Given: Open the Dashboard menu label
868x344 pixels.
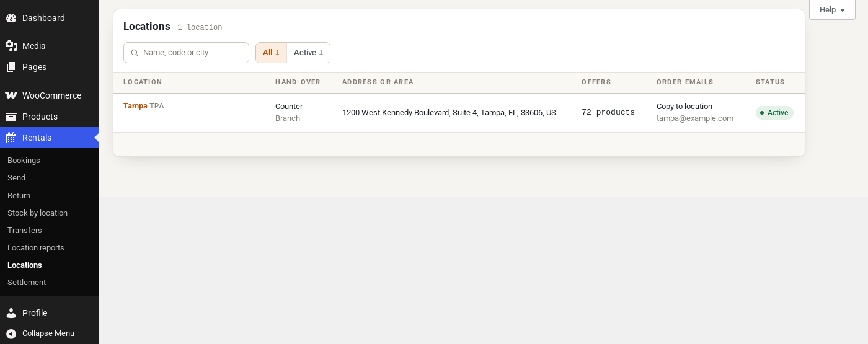Looking at the screenshot, I should pyautogui.click(x=43, y=18).
